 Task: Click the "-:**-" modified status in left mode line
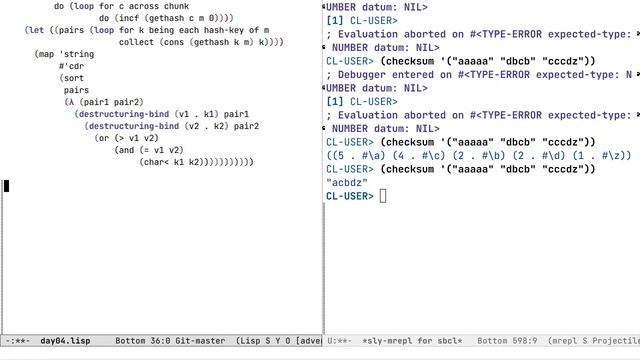(x=18, y=341)
